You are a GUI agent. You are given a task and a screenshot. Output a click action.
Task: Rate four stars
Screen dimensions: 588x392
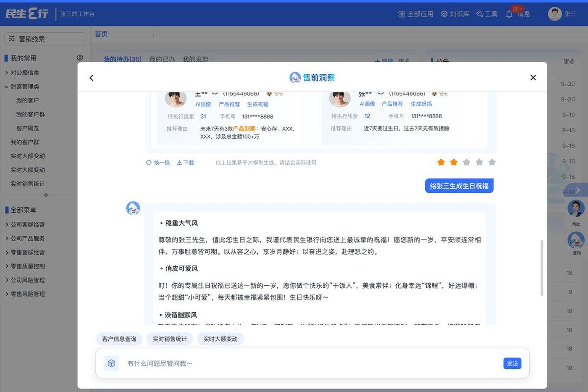pyautogui.click(x=479, y=162)
